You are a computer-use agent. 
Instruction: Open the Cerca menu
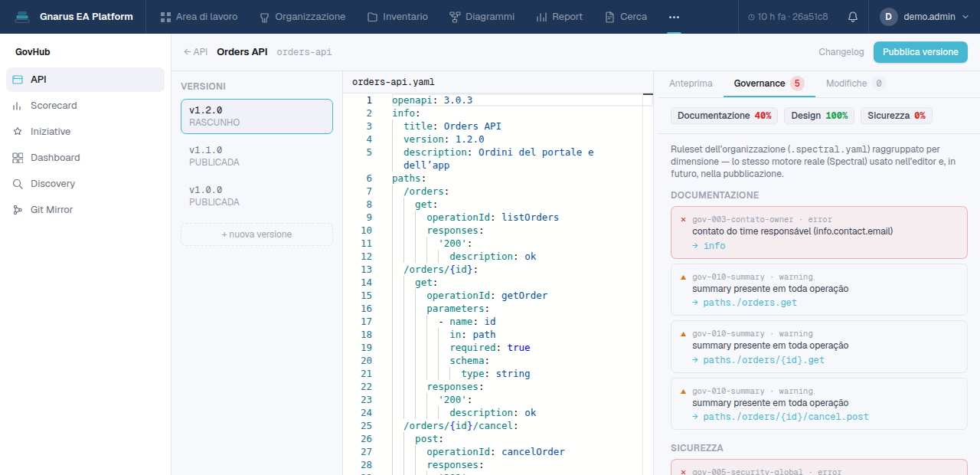(x=626, y=16)
